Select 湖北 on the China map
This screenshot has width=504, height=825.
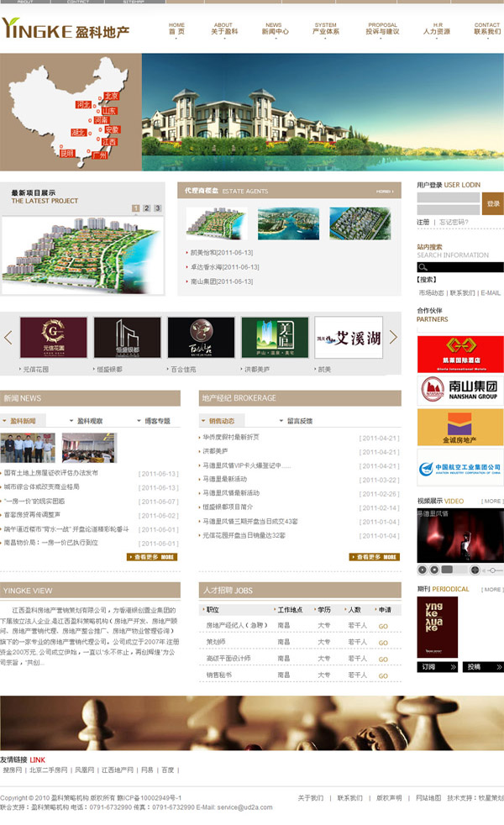coord(78,132)
